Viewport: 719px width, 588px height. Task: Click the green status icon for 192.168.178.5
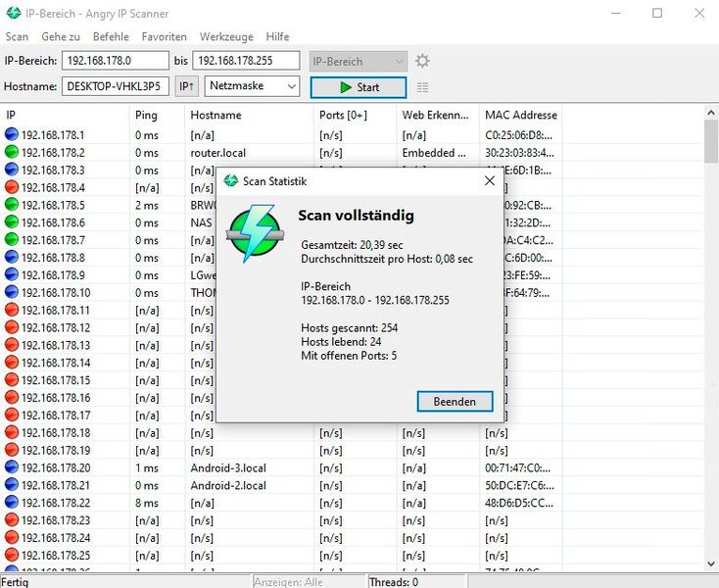tap(12, 205)
